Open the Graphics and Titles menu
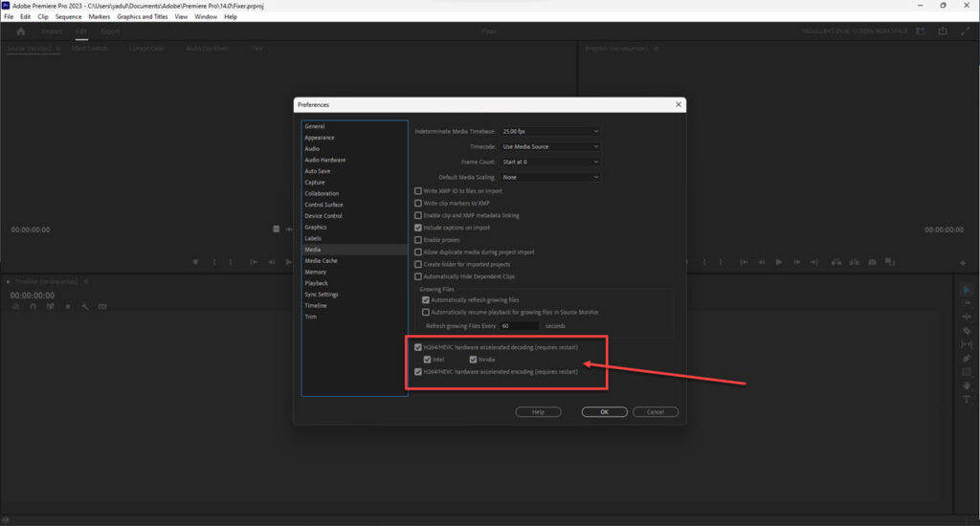This screenshot has height=526, width=980. (143, 17)
